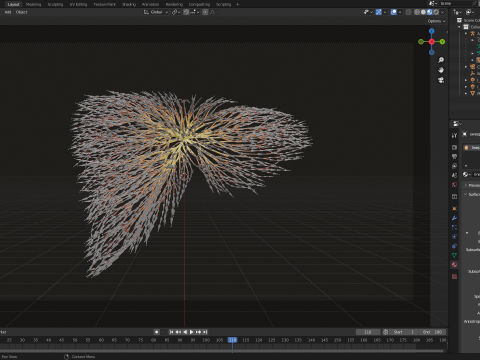Jump to the timeline start frame
The width and height of the screenshot is (480, 360).
pyautogui.click(x=171, y=332)
